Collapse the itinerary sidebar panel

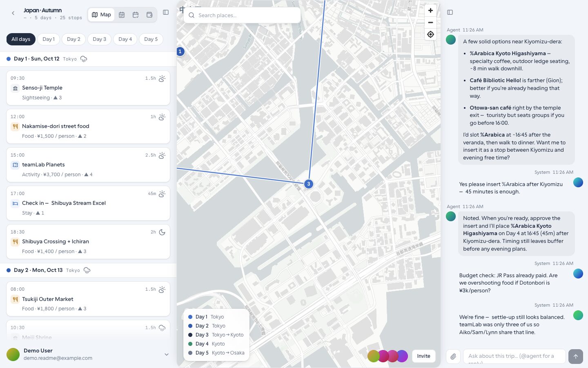click(x=166, y=12)
